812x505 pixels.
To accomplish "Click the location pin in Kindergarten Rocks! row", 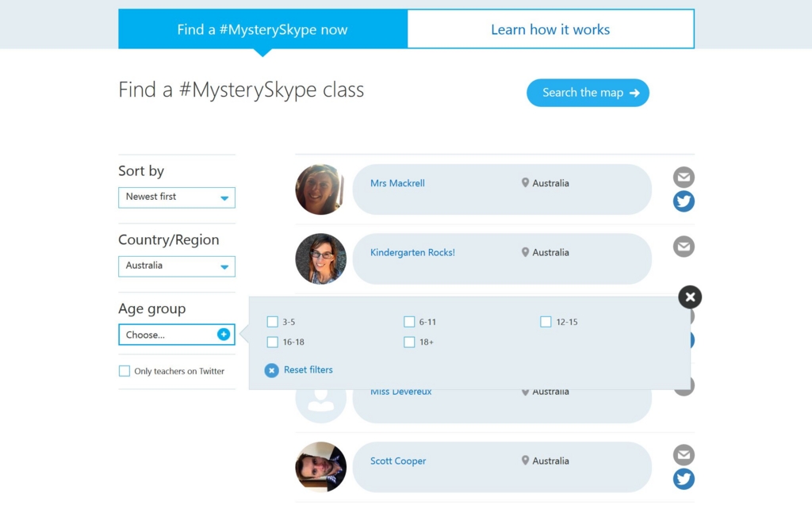I will point(525,252).
